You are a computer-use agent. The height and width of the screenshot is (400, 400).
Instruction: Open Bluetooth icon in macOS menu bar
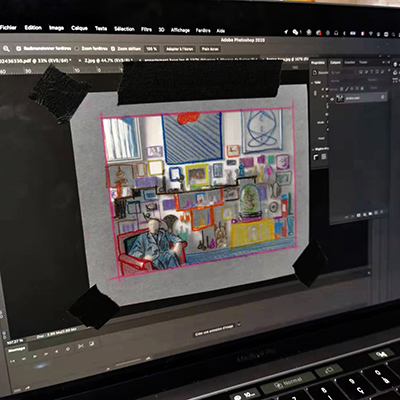344,33
